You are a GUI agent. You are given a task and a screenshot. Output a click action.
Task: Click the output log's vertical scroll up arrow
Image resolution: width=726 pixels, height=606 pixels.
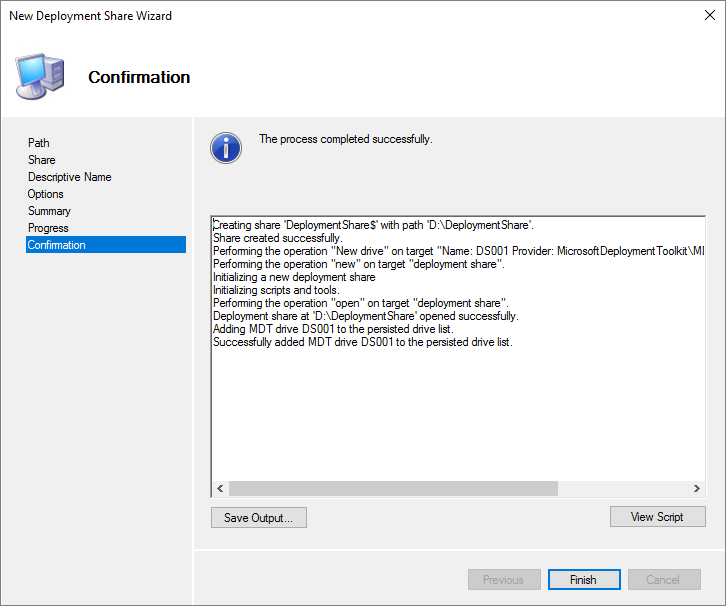697,224
